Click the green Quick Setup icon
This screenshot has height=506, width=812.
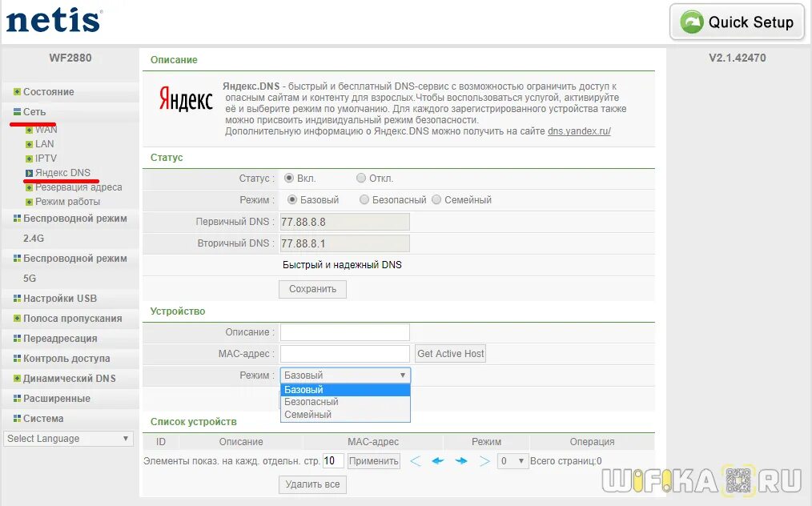point(691,22)
